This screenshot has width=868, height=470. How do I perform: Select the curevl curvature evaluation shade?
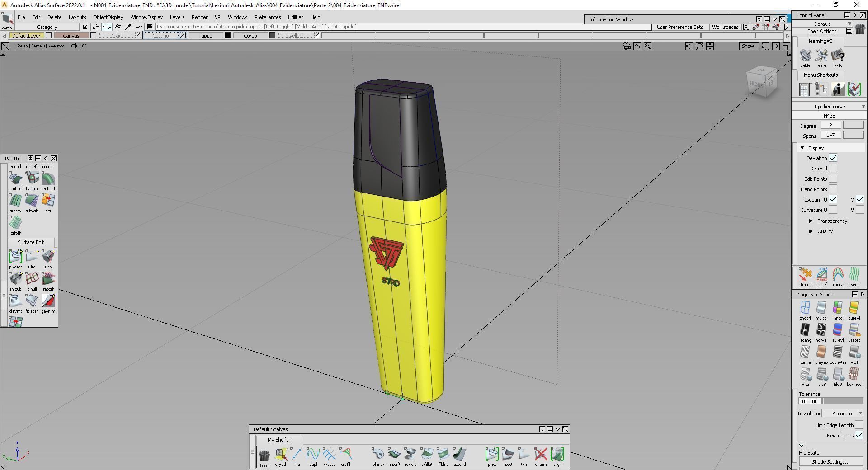click(854, 308)
